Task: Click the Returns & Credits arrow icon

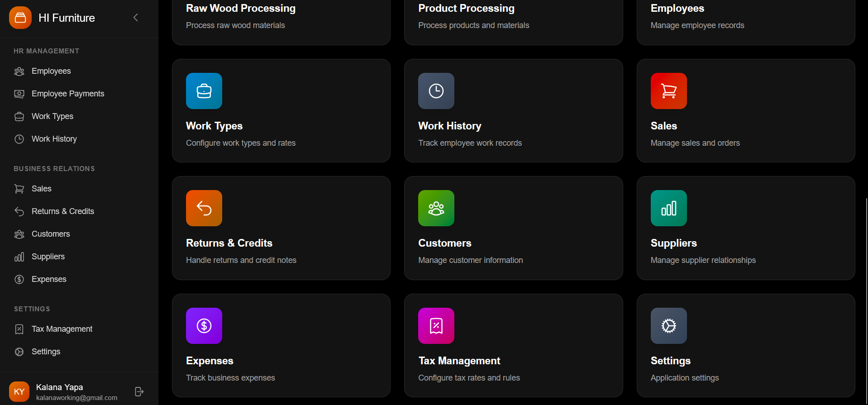Action: tap(204, 208)
